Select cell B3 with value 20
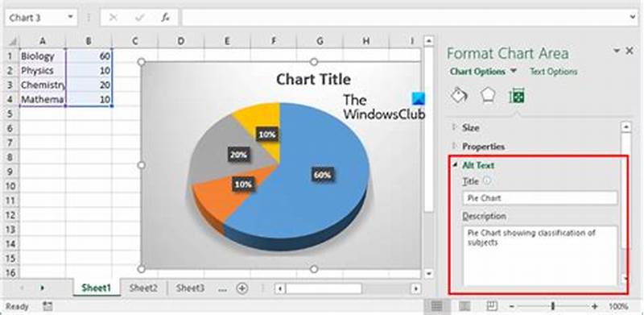 pyautogui.click(x=89, y=85)
